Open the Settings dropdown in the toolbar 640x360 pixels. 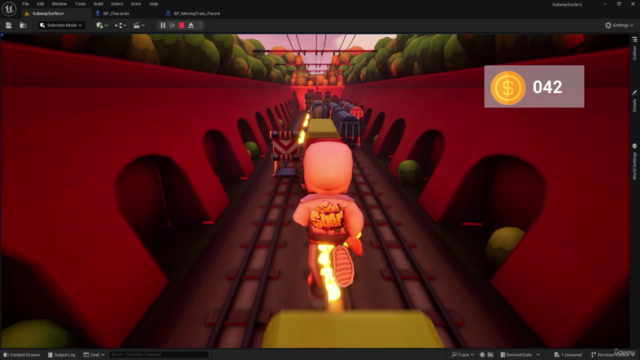click(619, 25)
